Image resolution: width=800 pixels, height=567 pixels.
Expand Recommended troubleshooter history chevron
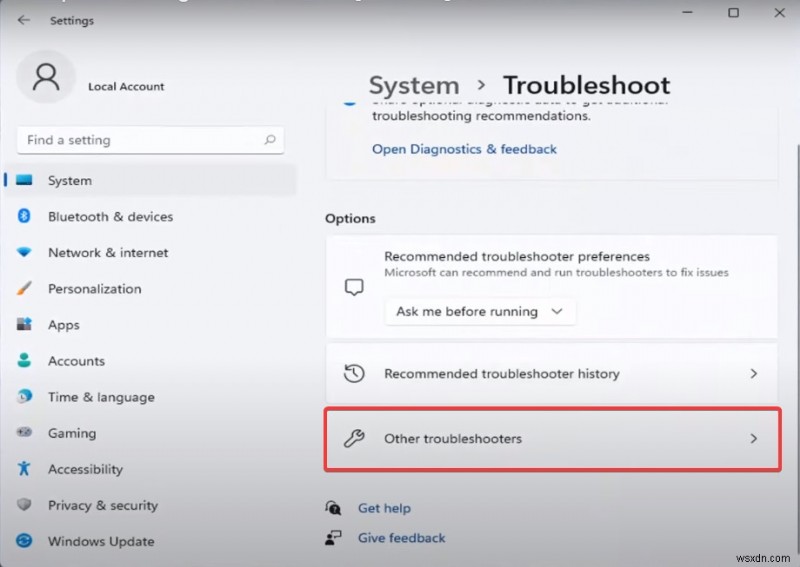pos(754,374)
